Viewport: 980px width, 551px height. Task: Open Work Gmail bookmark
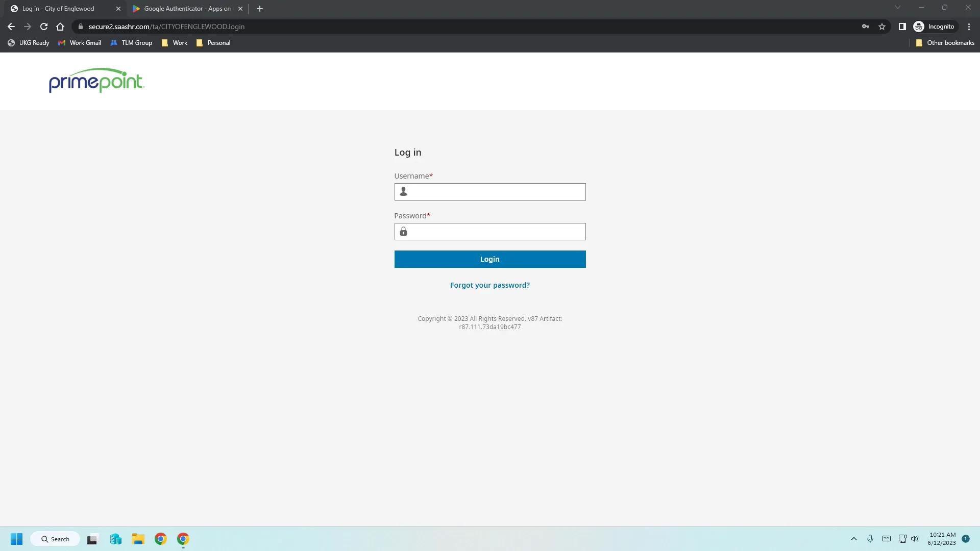(x=80, y=43)
